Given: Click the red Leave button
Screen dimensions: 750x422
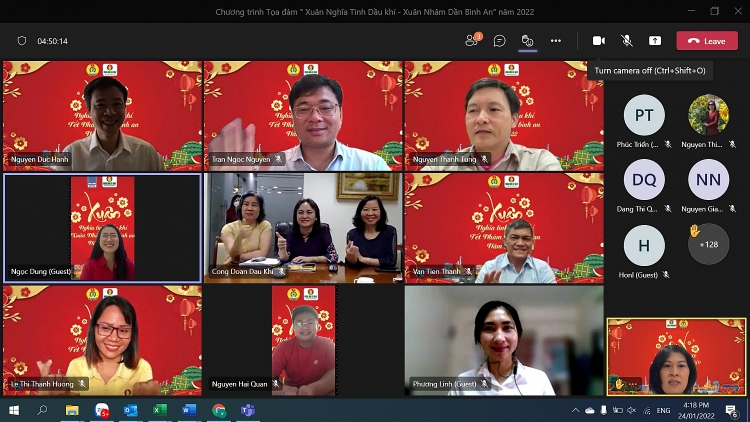Looking at the screenshot, I should point(707,41).
